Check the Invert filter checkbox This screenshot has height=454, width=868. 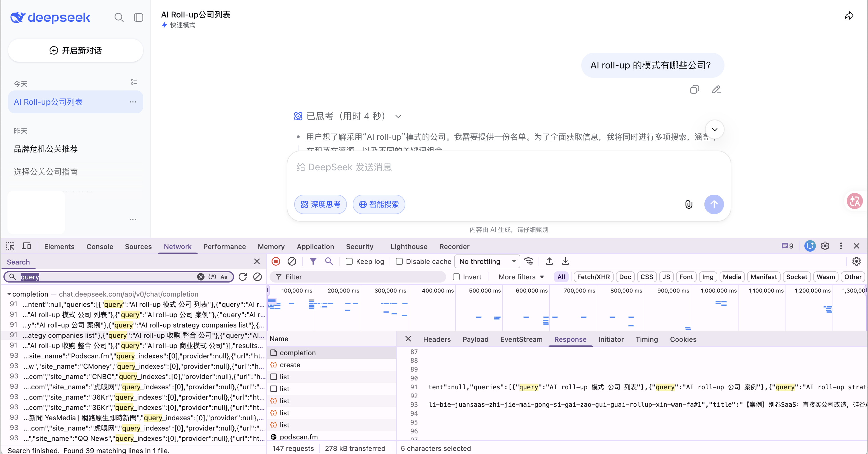pos(456,277)
